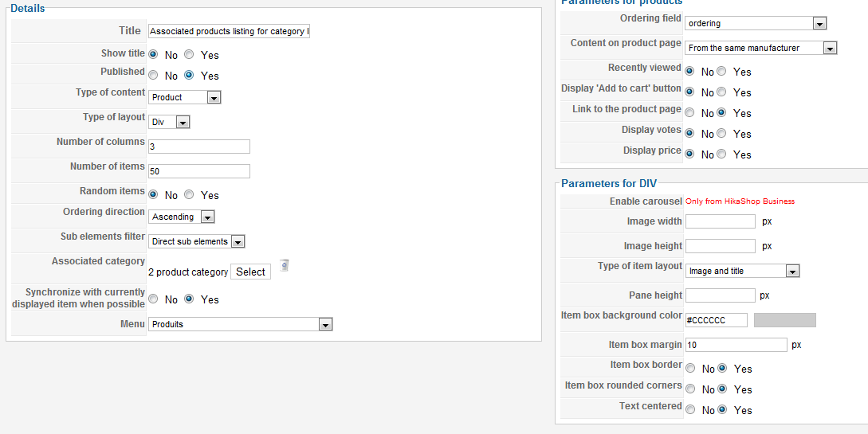Open the Ordering direction dropdown
Viewport: 868px width, 434px height.
[x=182, y=217]
